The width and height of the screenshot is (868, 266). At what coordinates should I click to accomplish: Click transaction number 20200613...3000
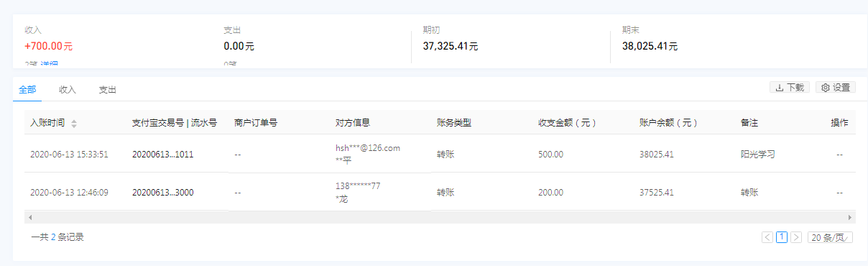pyautogui.click(x=162, y=193)
